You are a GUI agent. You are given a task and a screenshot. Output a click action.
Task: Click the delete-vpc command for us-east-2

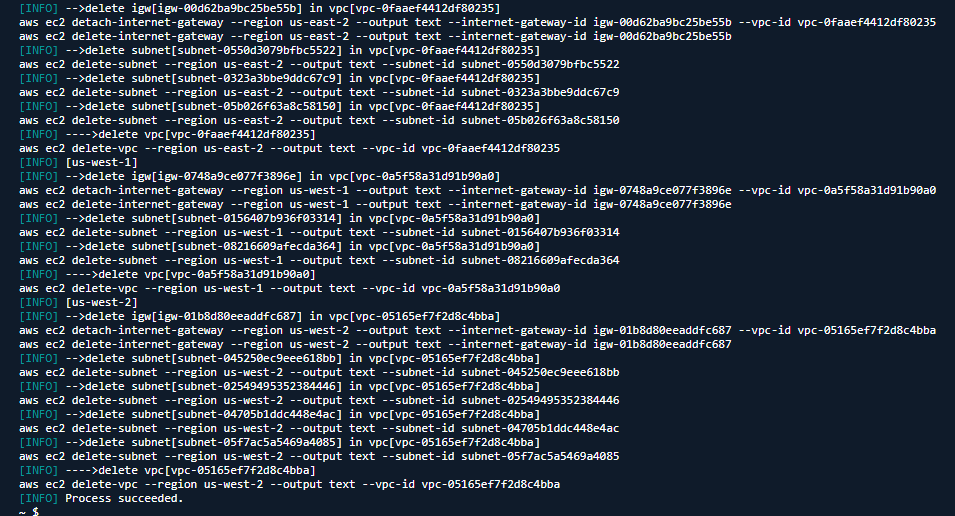click(x=289, y=148)
